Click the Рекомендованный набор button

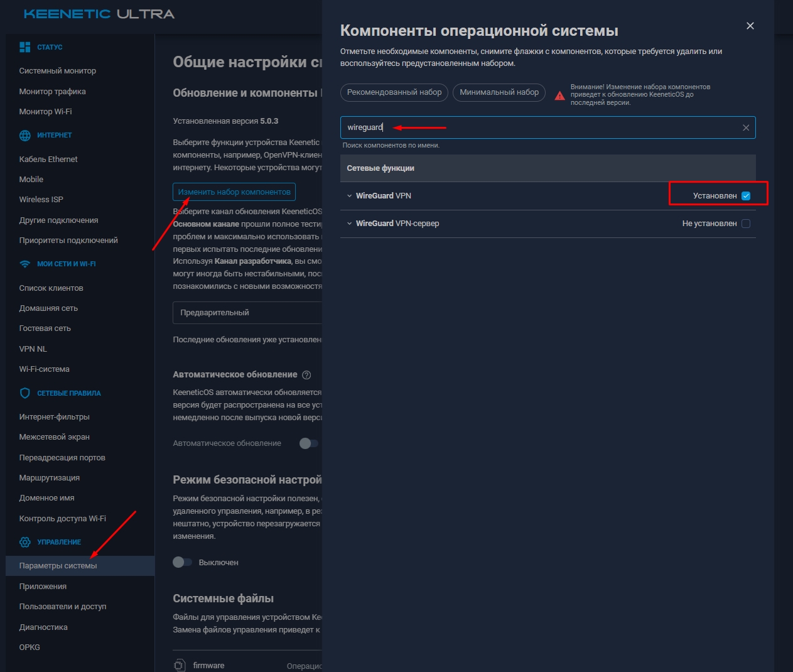coord(394,92)
